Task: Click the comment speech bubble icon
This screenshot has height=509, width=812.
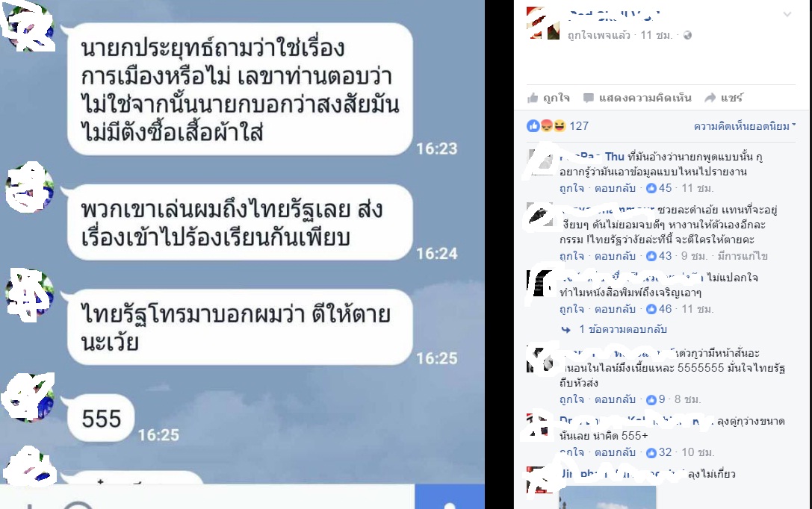Action: 589,98
